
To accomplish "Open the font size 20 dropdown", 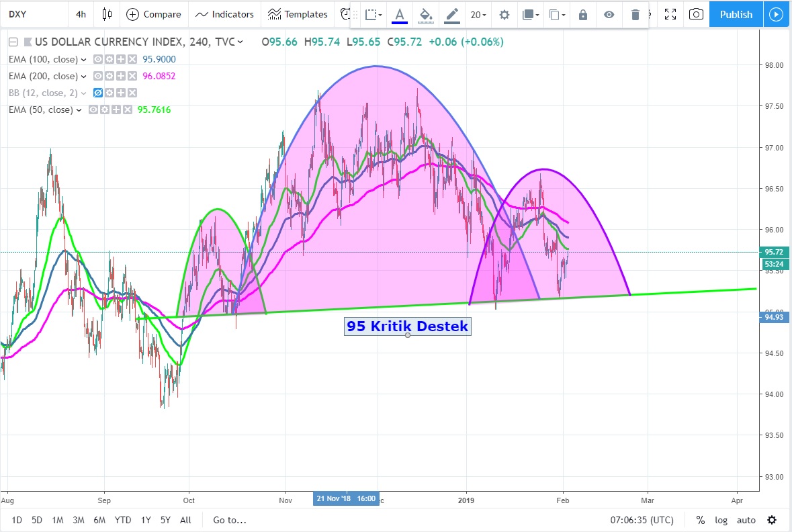I will point(478,15).
